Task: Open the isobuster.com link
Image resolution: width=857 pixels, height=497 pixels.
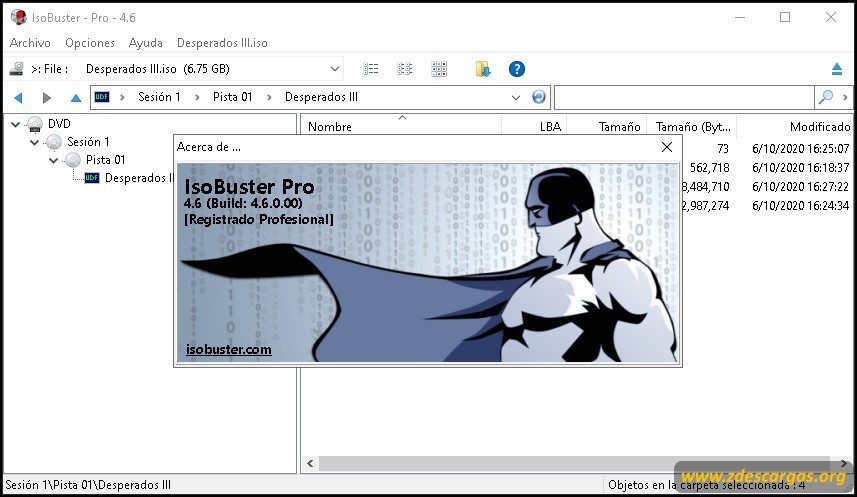Action: pyautogui.click(x=228, y=349)
